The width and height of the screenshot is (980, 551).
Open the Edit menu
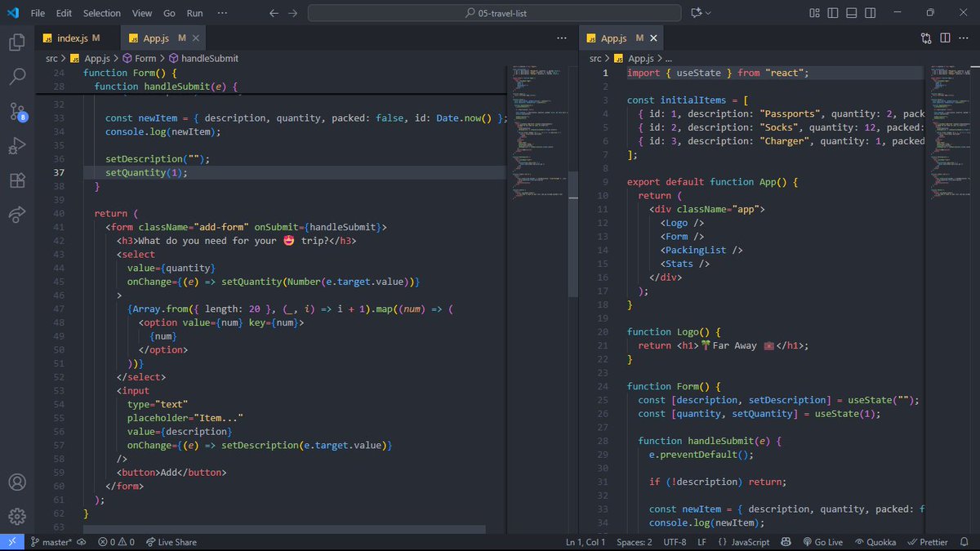click(x=65, y=13)
